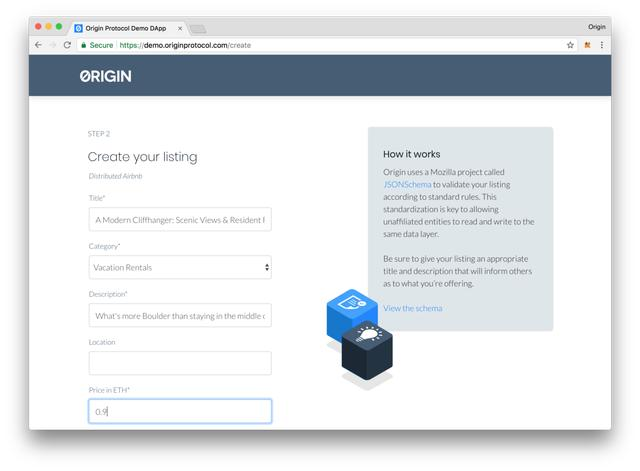Viewport: 640px width, 471px height.
Task: Click the "Create your listing" heading
Action: click(x=142, y=157)
